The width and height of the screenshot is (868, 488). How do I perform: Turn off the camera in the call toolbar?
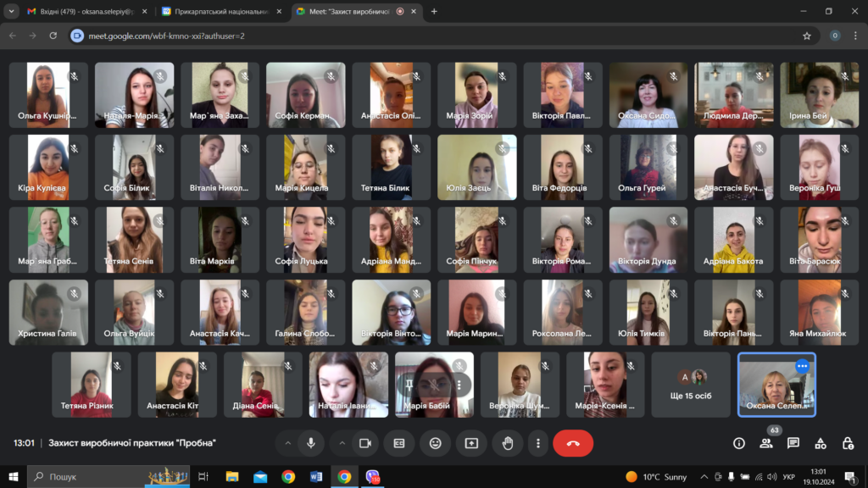[x=365, y=443]
